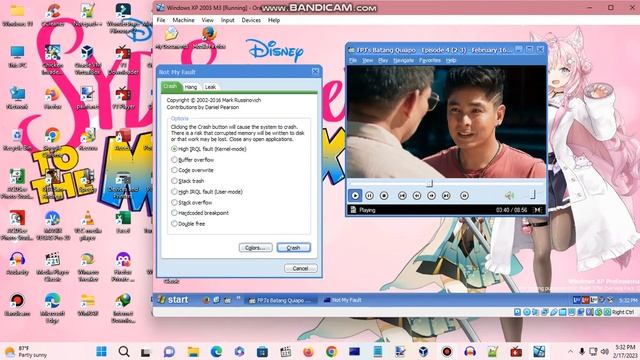
Task: Open the Favorites menu in media player
Action: click(x=430, y=60)
